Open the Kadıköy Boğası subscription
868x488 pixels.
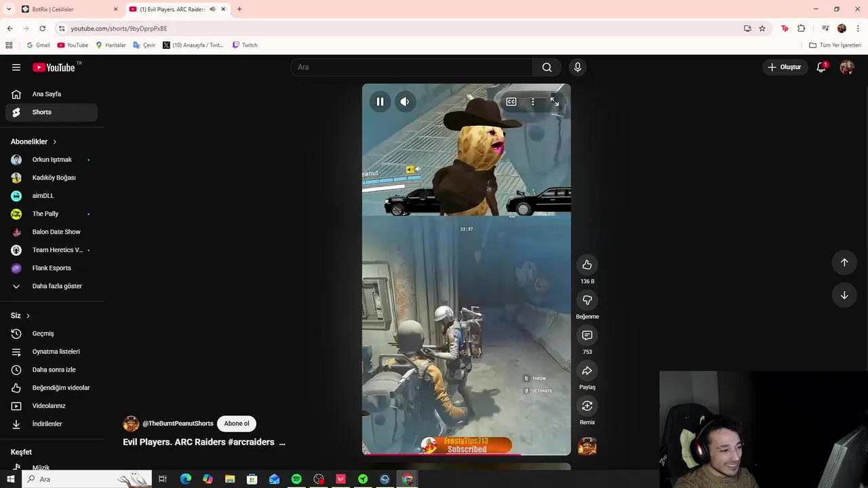52,178
